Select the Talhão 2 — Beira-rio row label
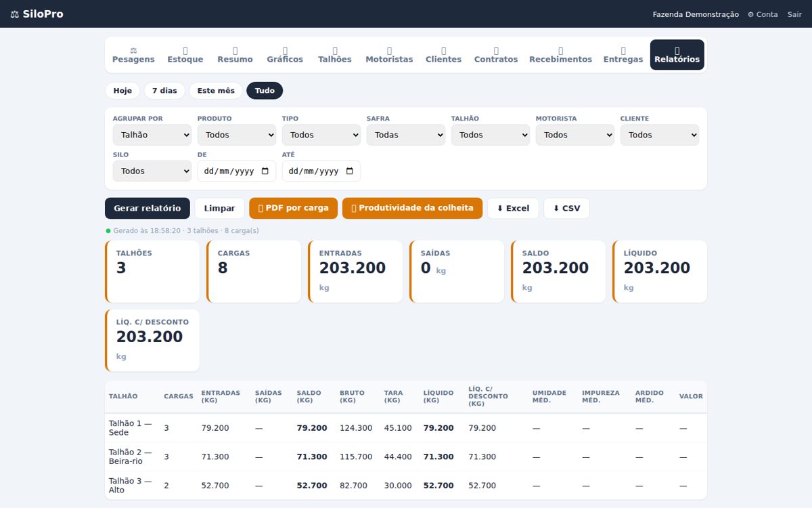Image resolution: width=812 pixels, height=508 pixels. tap(131, 457)
